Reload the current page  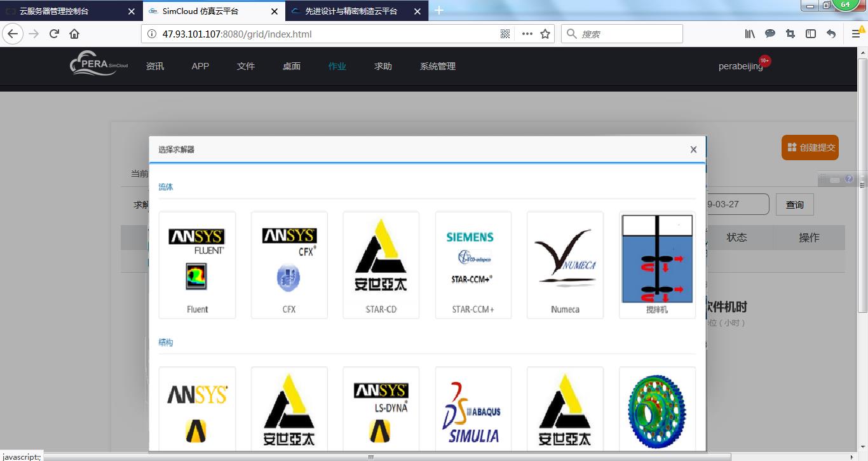[54, 34]
